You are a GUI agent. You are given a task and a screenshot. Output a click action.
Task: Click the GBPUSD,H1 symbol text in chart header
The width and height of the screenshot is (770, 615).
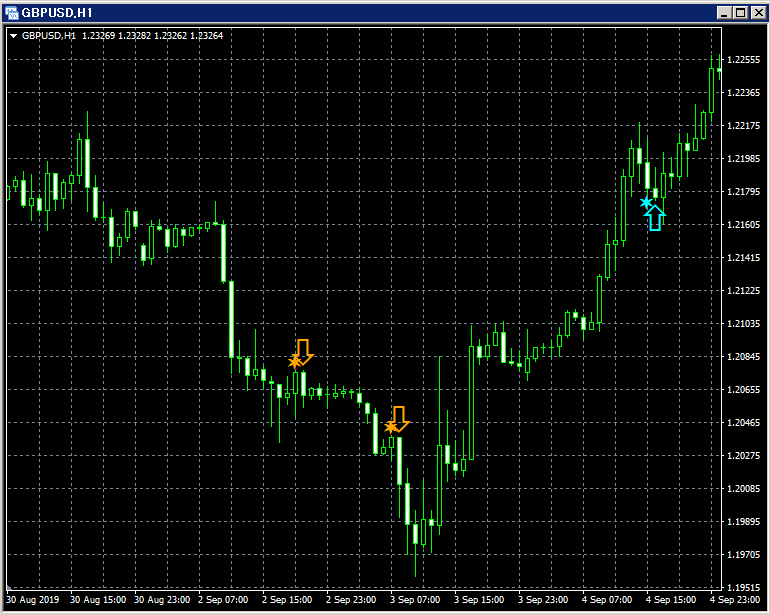[x=49, y=36]
